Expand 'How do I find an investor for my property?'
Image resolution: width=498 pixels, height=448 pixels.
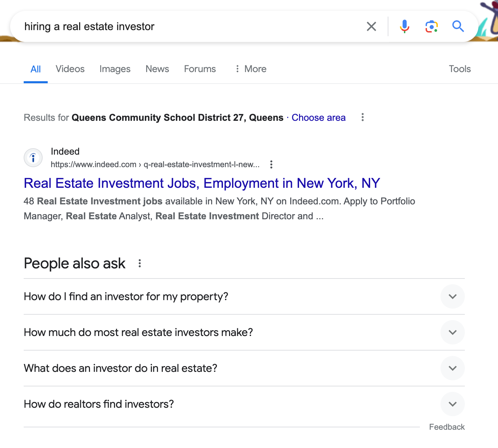tap(452, 296)
